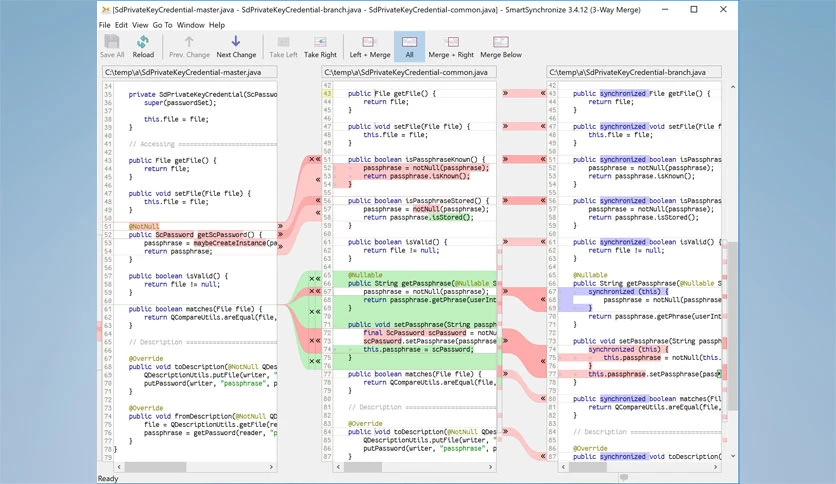Image resolution: width=836 pixels, height=484 pixels.
Task: Apply Take Right from the toolbar
Action: (x=320, y=46)
